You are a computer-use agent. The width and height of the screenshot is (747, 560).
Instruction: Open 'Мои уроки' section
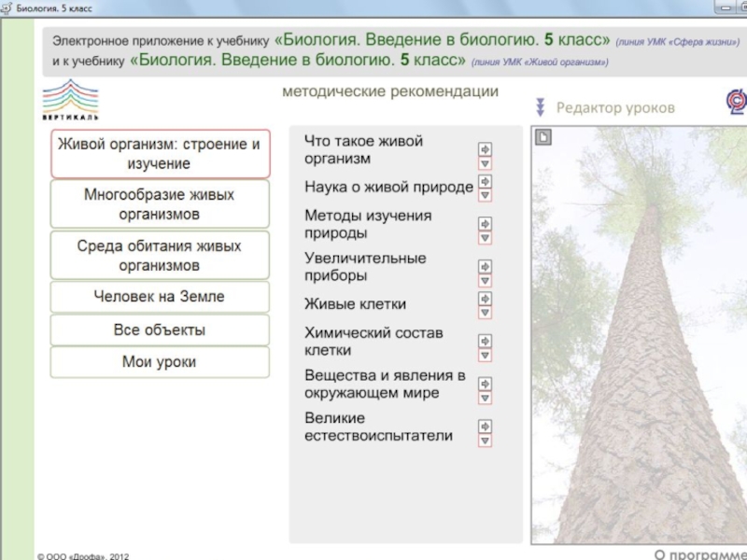(x=159, y=362)
